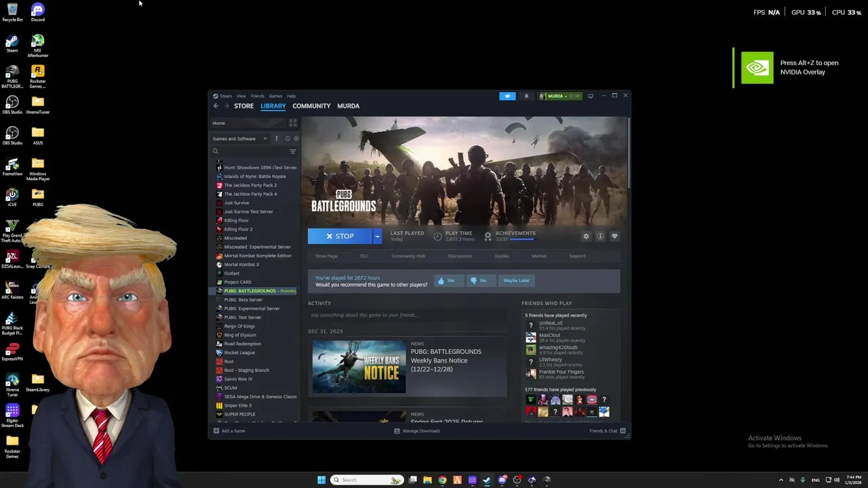The height and width of the screenshot is (488, 868).
Task: Select Rocket League in game list
Action: (x=239, y=352)
